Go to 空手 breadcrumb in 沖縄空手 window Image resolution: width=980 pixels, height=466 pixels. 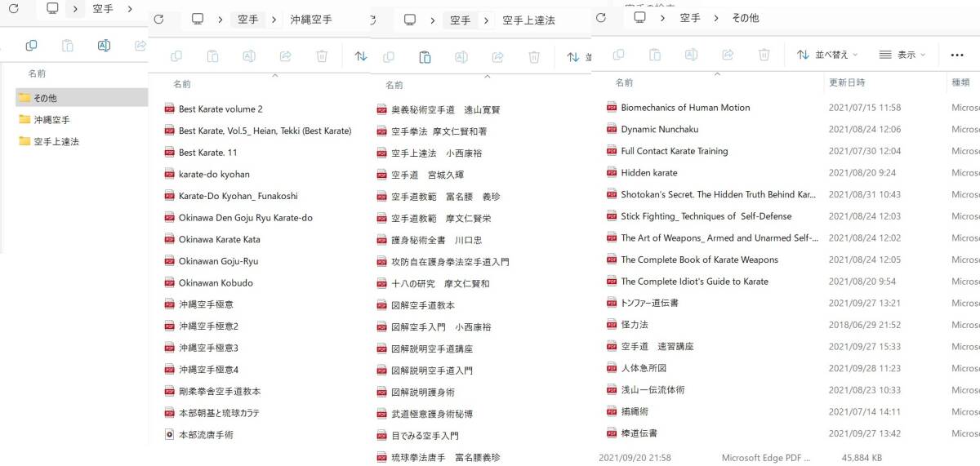pyautogui.click(x=248, y=19)
